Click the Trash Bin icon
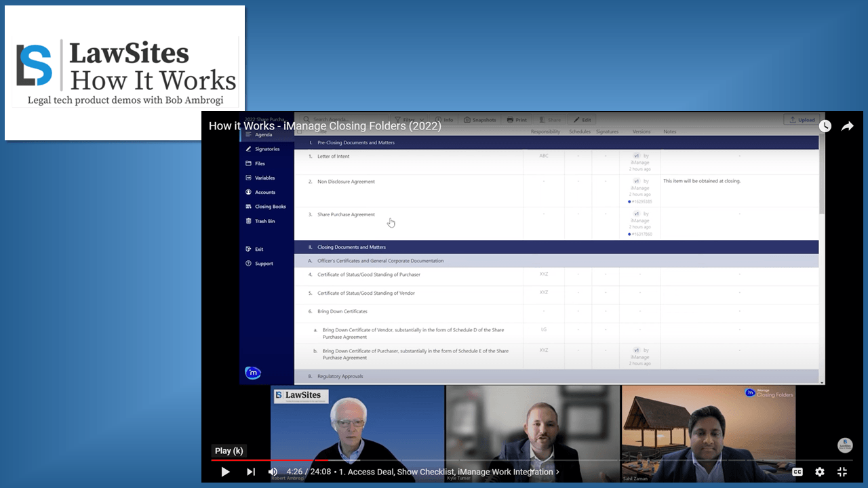Viewport: 868px width, 488px height. (248, 221)
